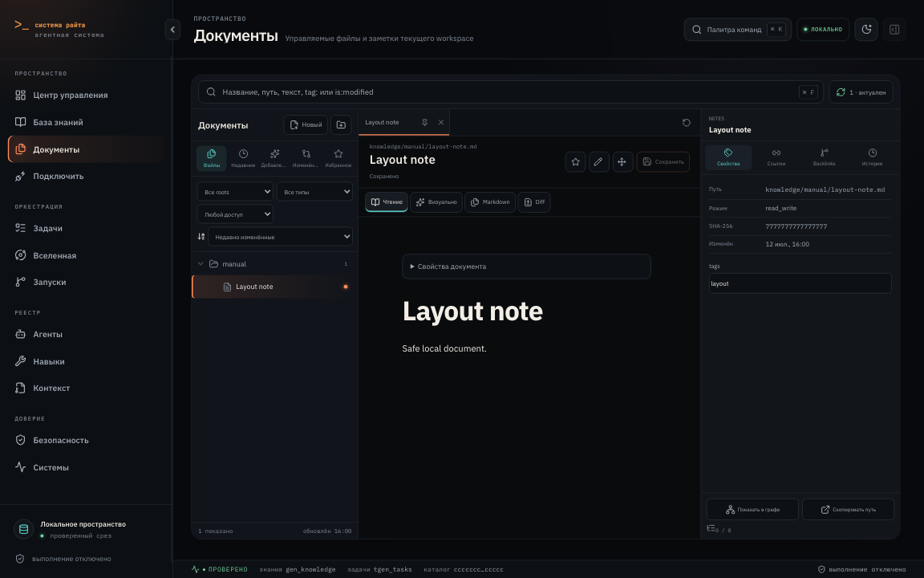Click the '1 · актуален' refresh button
Viewport: 924px width, 578px height.
pyautogui.click(x=861, y=92)
